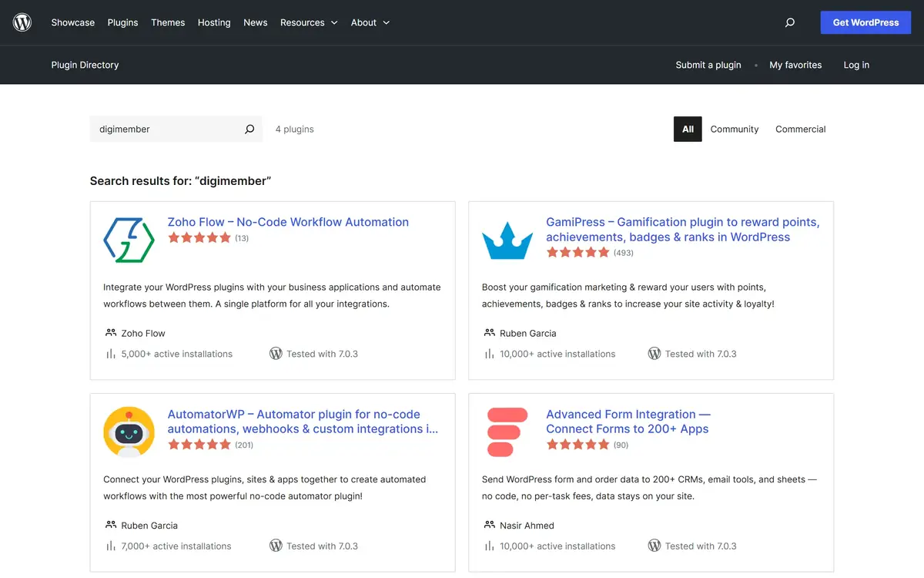
Task: Click '5,000+ active installations' text
Action: pyautogui.click(x=177, y=354)
